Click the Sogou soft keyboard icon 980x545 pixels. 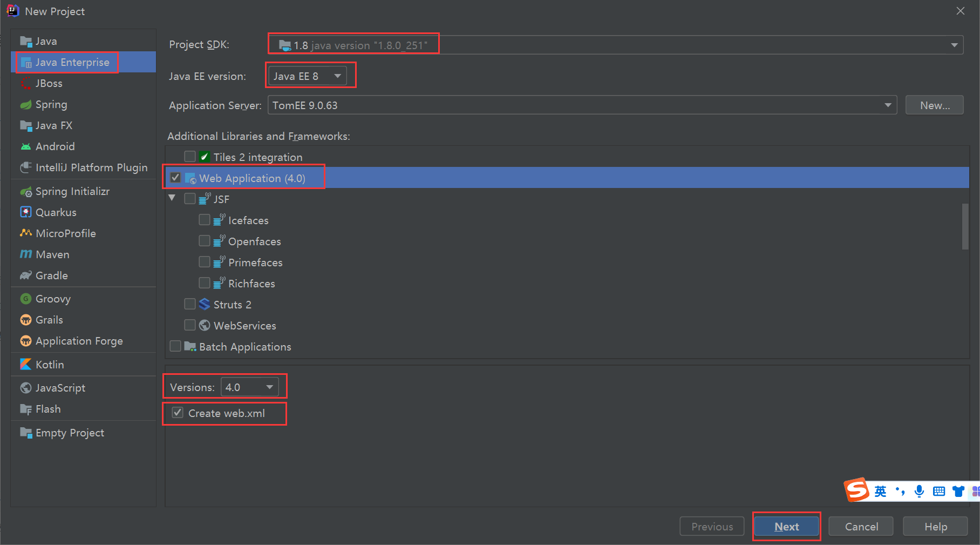(x=939, y=491)
